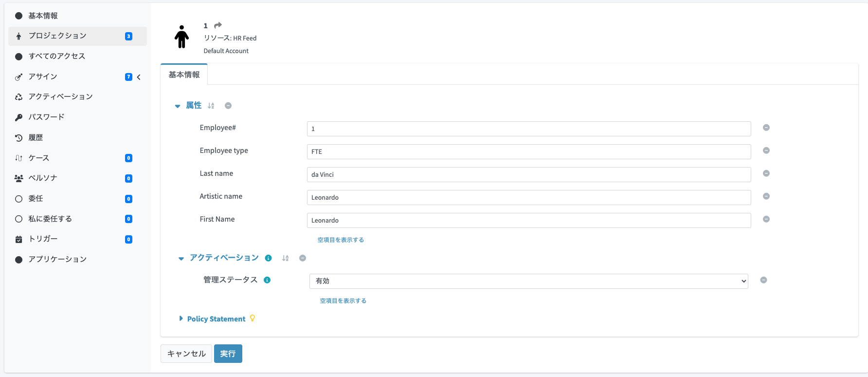Remove the Employee# value with minus icon

click(766, 128)
